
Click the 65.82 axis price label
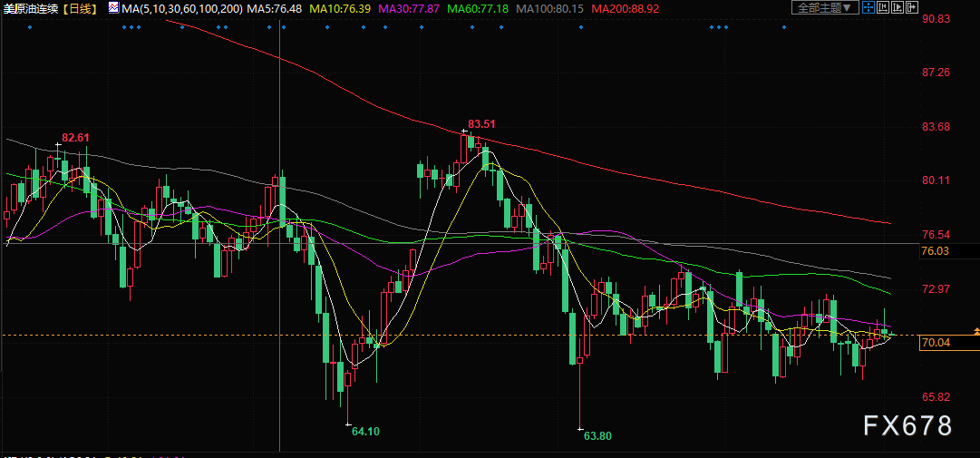(x=936, y=396)
